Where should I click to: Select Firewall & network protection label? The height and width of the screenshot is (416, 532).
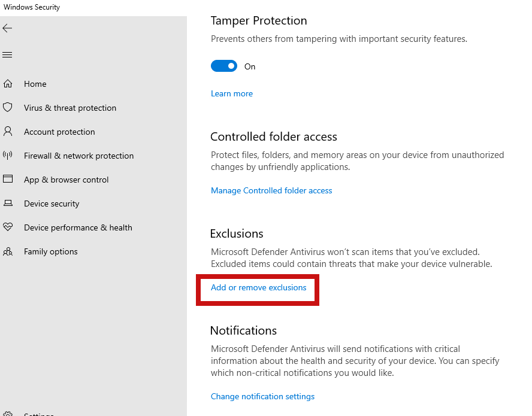[78, 156]
